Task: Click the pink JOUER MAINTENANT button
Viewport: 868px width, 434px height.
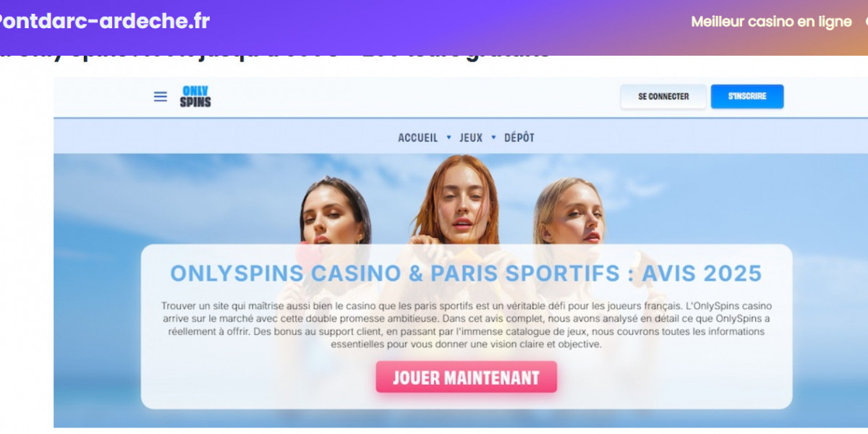Action: pos(467,377)
